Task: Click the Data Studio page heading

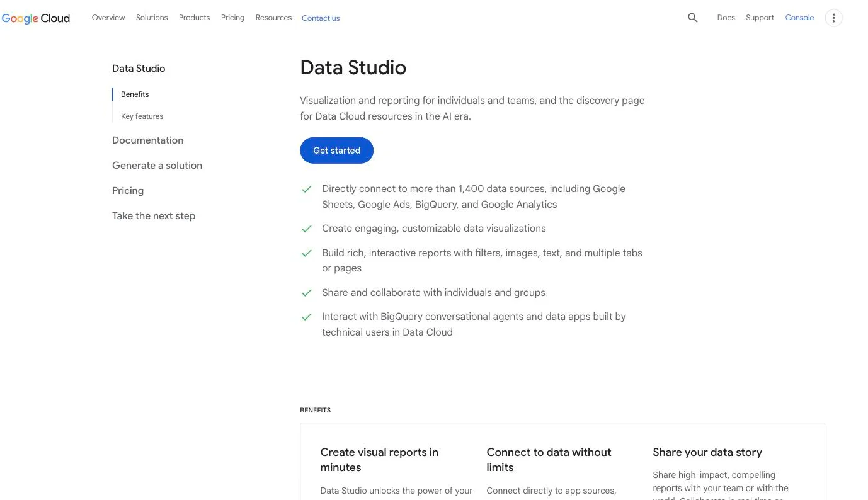Action: [353, 67]
